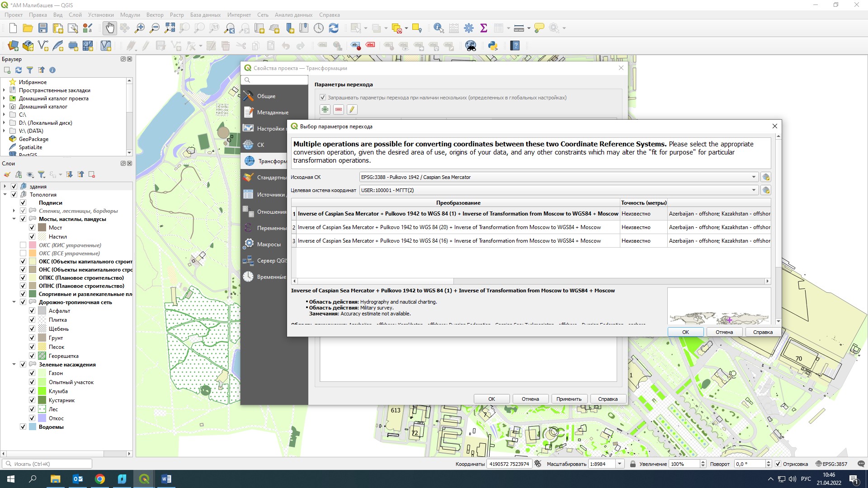
Task: Confirm transformation selection with OK
Action: [685, 332]
